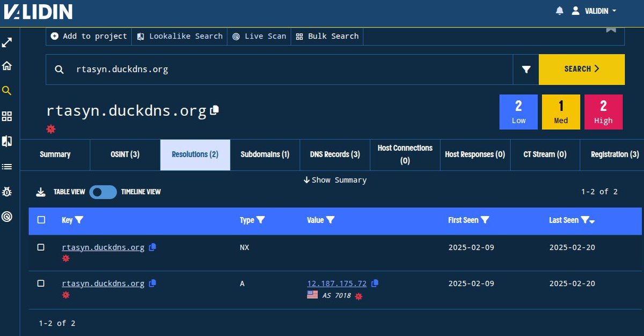Click the expand arrows sidebar icon
Viewport: 644px width, 336px height.
(x=7, y=42)
